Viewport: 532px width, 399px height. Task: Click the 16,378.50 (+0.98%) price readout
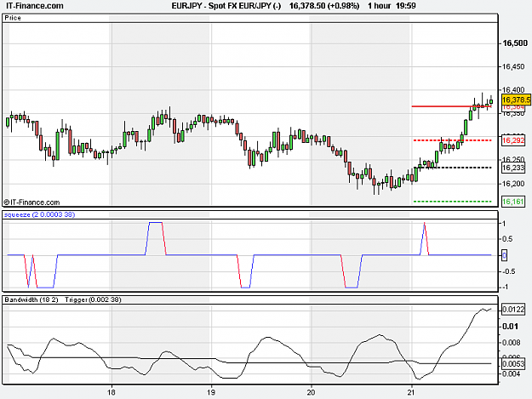[x=324, y=6]
